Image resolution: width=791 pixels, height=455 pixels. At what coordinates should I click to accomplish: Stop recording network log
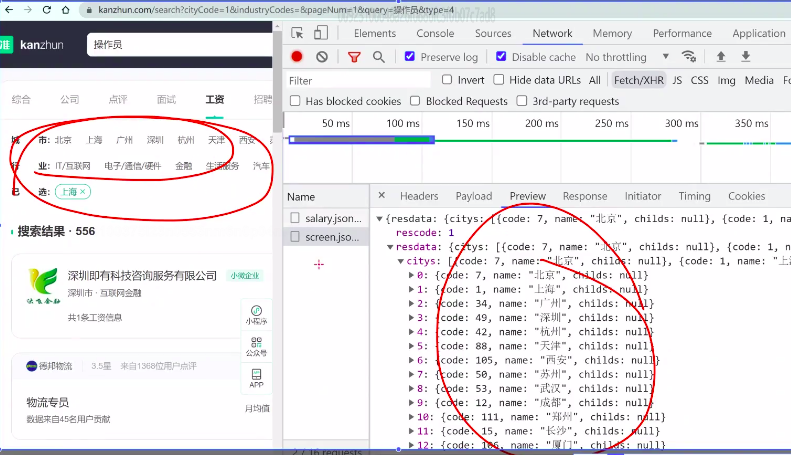[x=297, y=57]
